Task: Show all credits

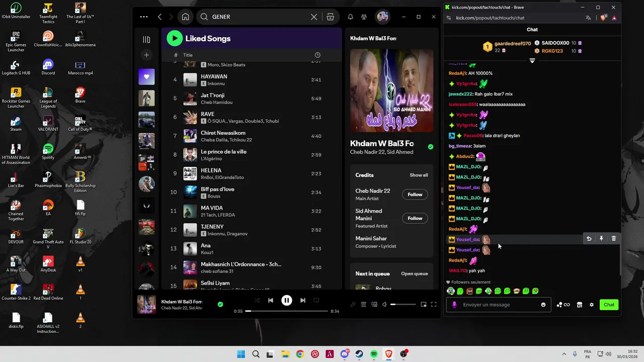Action: 419,175
